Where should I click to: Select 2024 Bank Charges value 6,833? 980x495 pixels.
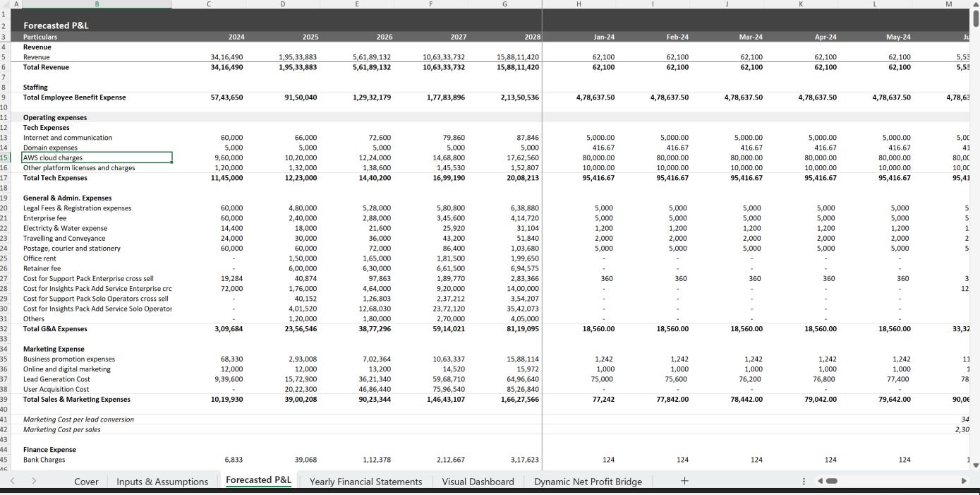tap(233, 460)
